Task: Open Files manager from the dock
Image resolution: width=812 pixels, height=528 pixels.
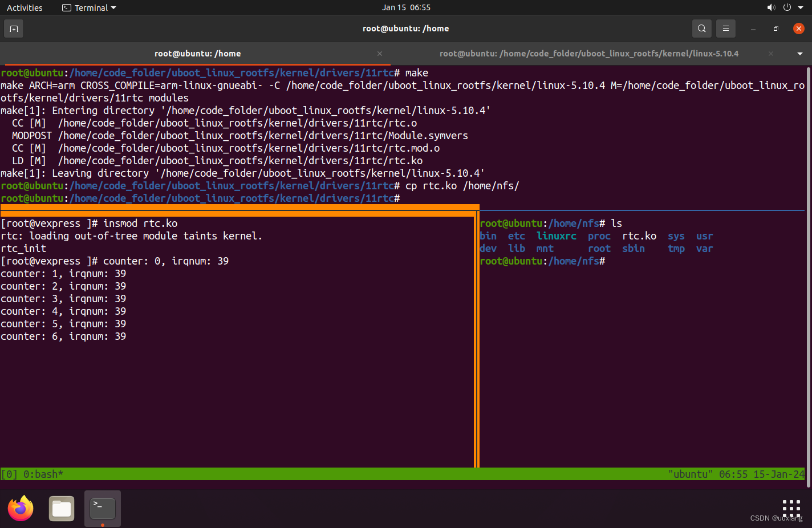Action: pyautogui.click(x=62, y=508)
